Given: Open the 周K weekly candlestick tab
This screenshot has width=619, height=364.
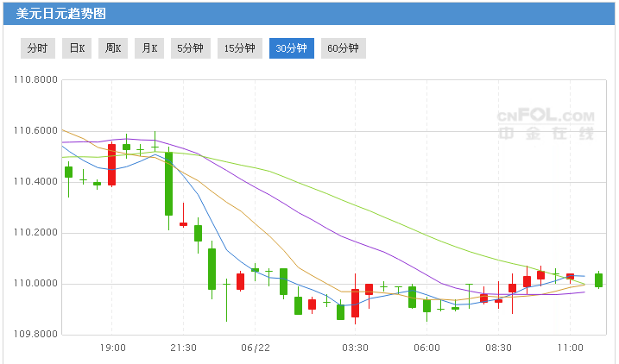Looking at the screenshot, I should pyautogui.click(x=114, y=48).
